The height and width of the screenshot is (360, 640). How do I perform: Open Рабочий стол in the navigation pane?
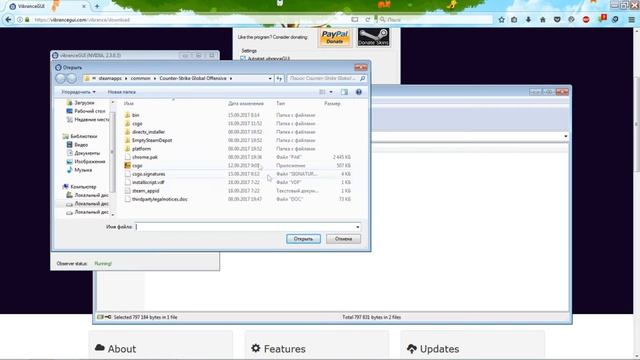(89, 111)
